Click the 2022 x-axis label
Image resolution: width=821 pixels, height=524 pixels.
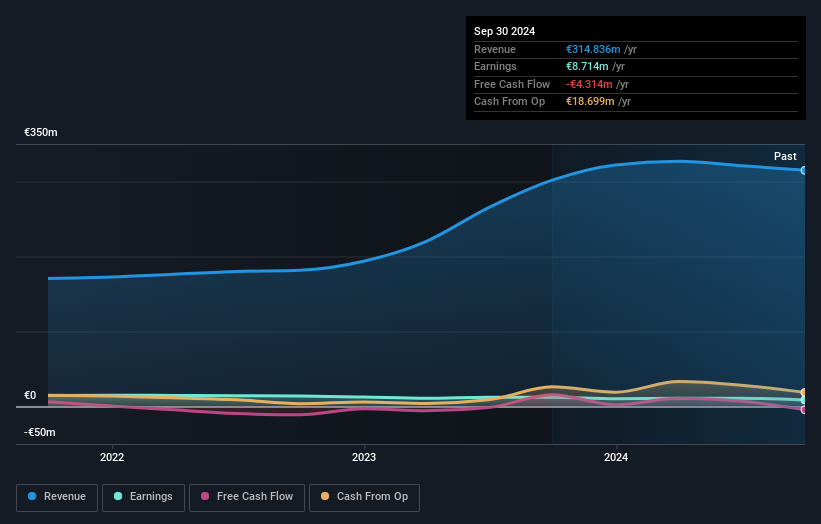pyautogui.click(x=112, y=458)
